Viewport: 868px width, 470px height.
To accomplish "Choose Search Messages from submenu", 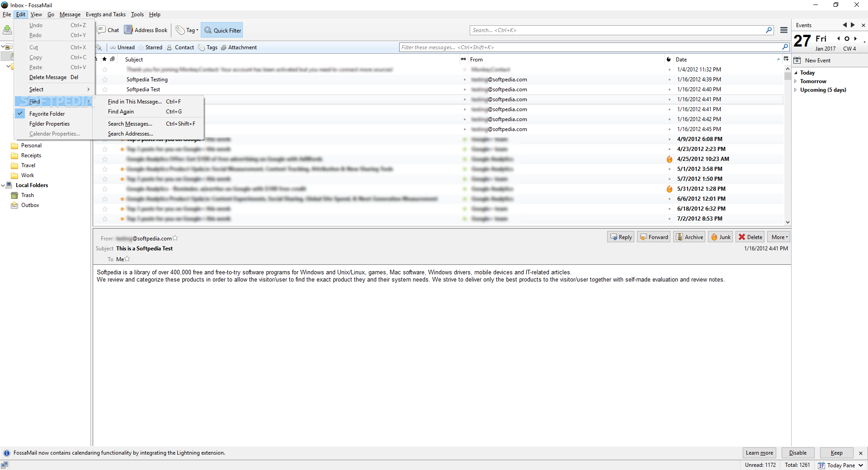I will tap(148, 124).
